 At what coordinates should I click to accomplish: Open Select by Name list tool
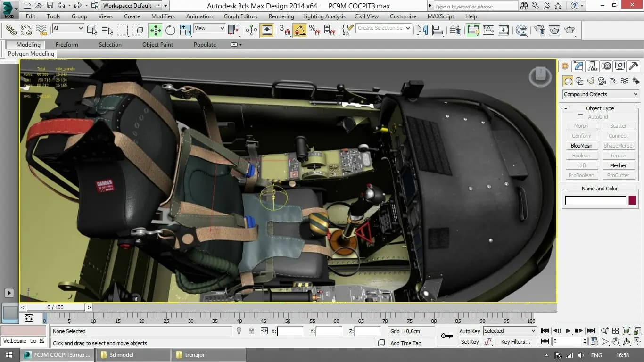tap(107, 30)
